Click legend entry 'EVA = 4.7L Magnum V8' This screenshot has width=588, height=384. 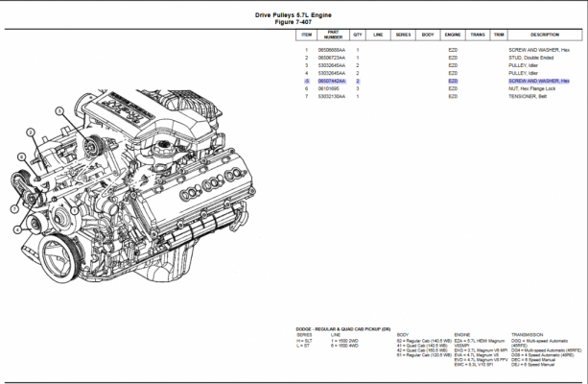click(476, 355)
